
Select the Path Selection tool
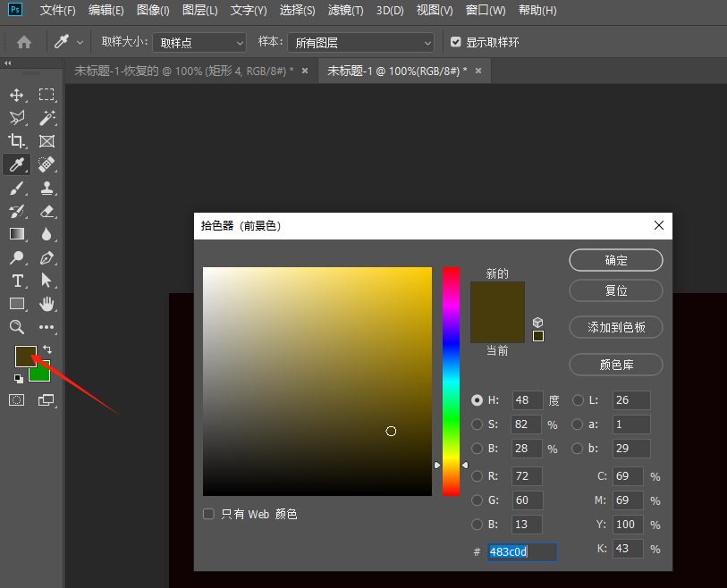click(46, 281)
